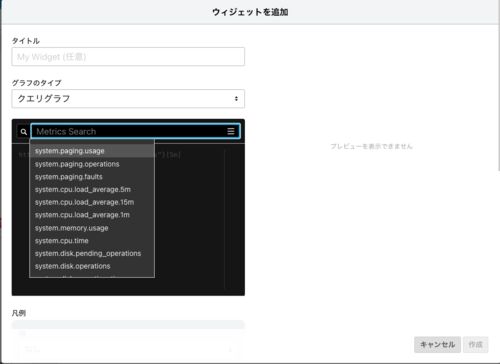Select system.paging.operations metric
Image resolution: width=500 pixels, height=364 pixels.
click(92, 164)
